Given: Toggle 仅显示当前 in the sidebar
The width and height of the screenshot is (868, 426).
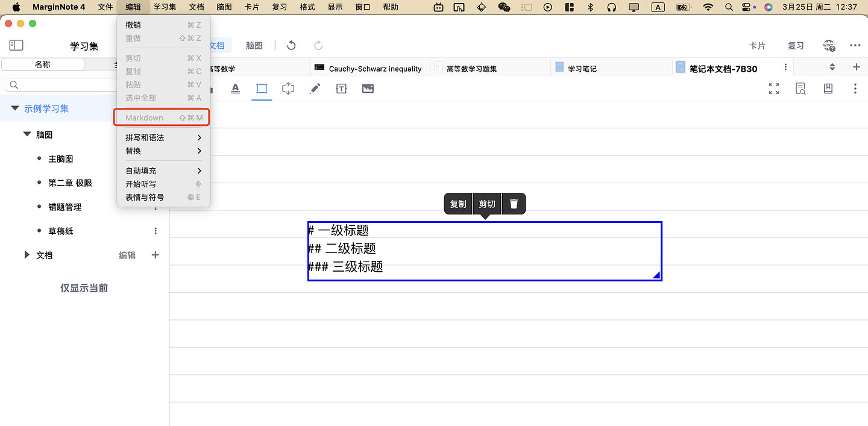Looking at the screenshot, I should 84,288.
